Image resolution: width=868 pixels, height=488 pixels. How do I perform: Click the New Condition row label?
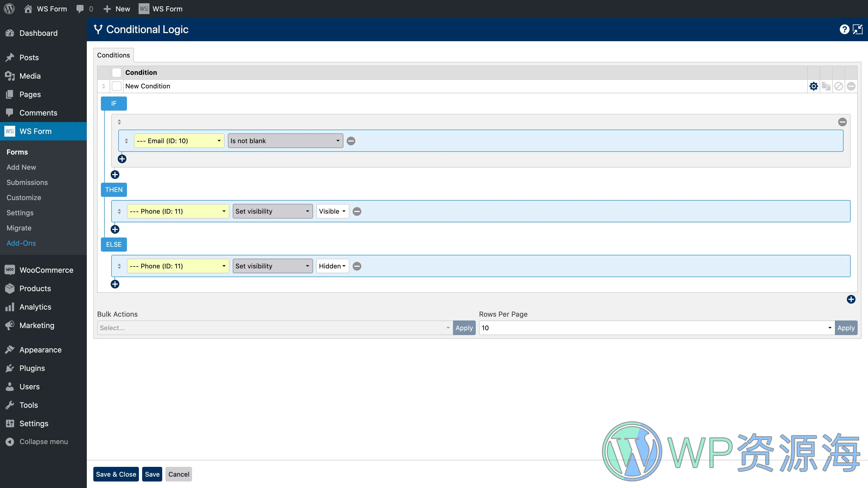(148, 86)
